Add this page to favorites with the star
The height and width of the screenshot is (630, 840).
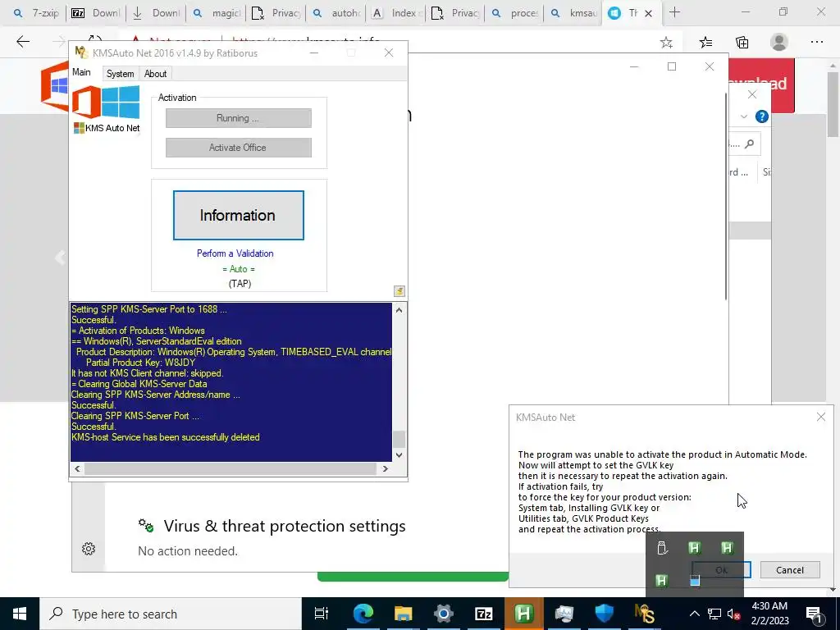click(666, 43)
